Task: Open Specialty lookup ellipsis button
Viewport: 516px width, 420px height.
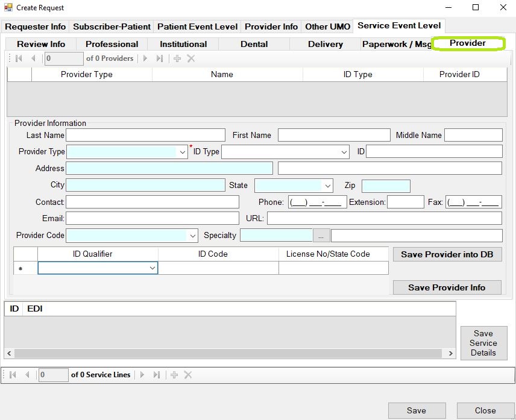Action: (x=321, y=236)
